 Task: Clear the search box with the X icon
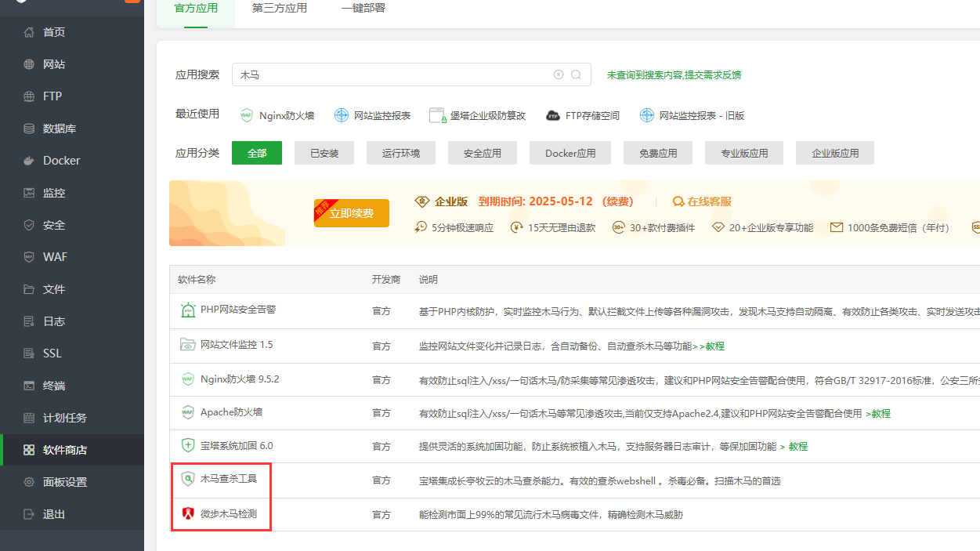(559, 74)
